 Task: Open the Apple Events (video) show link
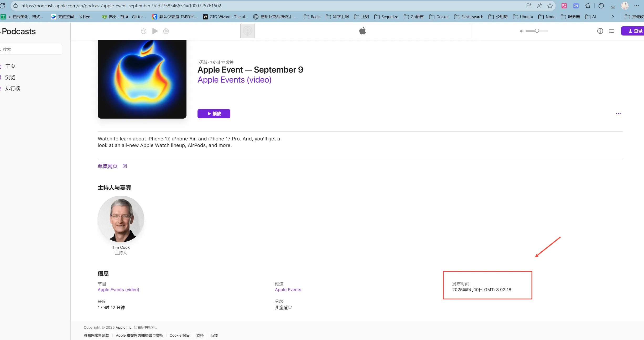(235, 80)
